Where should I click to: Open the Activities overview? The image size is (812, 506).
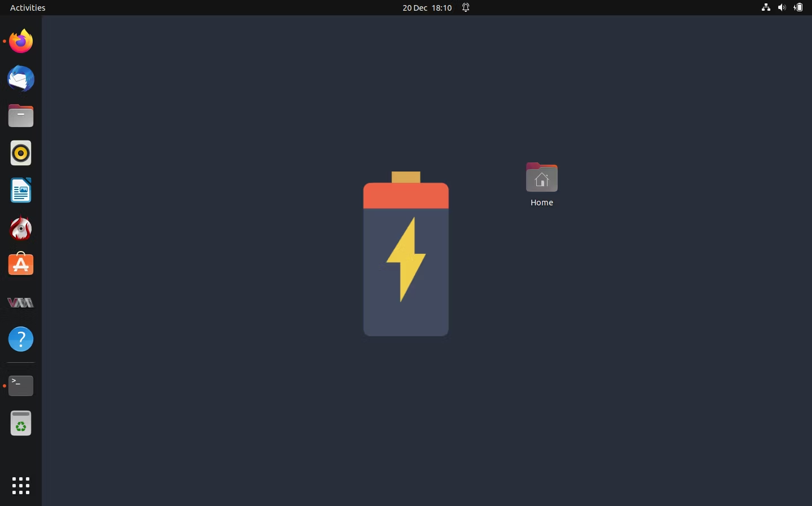pyautogui.click(x=28, y=7)
